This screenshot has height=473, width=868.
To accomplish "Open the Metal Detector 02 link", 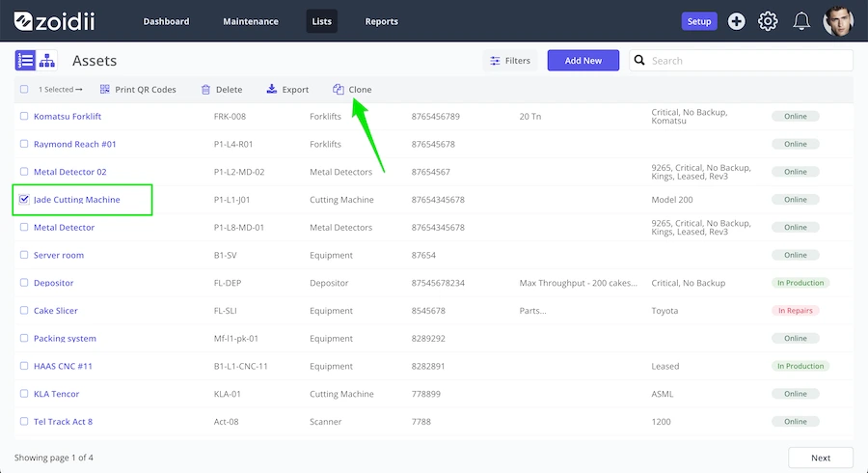I will pyautogui.click(x=69, y=172).
